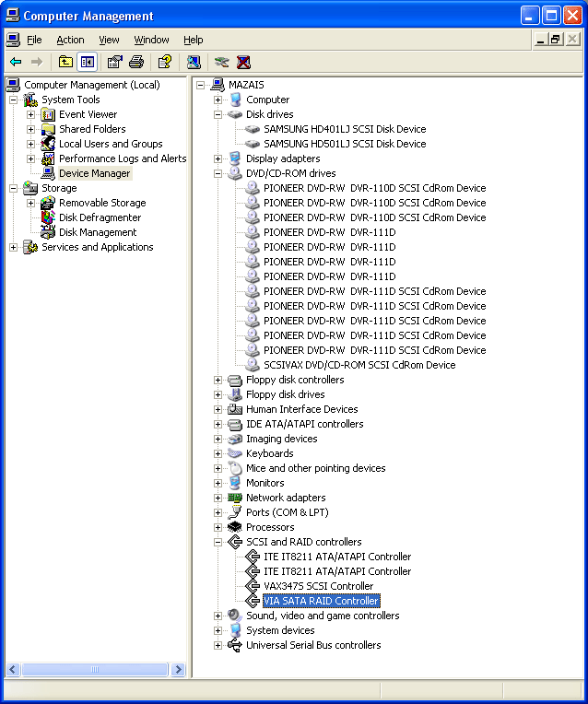588x704 pixels.
Task: Select Floppy disk drives category
Action: pyautogui.click(x=285, y=394)
